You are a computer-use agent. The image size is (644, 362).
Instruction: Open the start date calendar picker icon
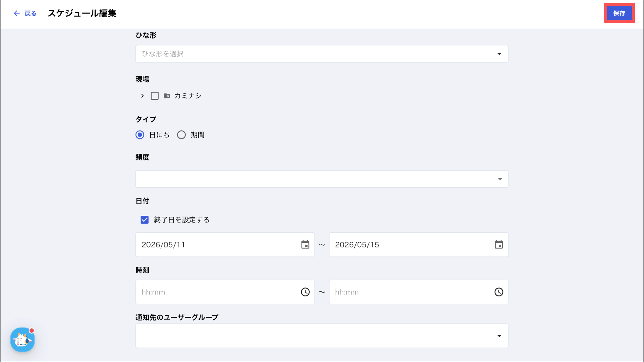(305, 244)
